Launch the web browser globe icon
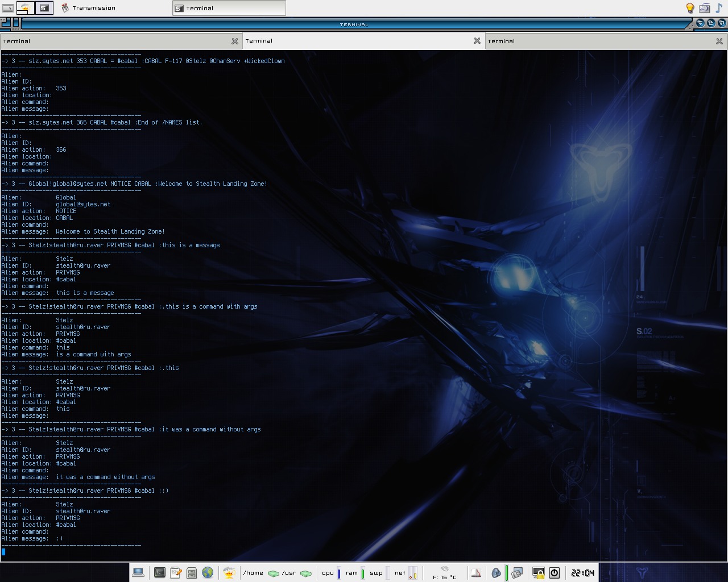Screen dimensions: 728x582 coord(208,573)
